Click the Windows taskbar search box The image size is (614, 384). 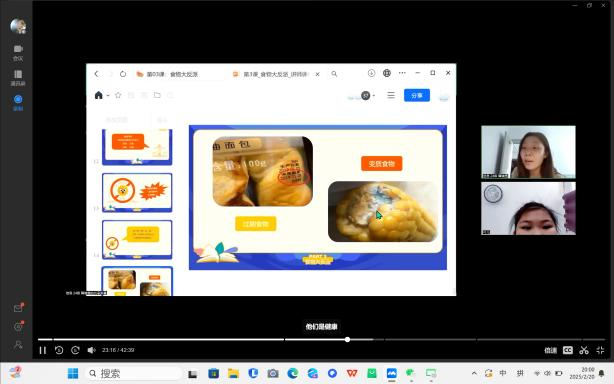point(133,373)
